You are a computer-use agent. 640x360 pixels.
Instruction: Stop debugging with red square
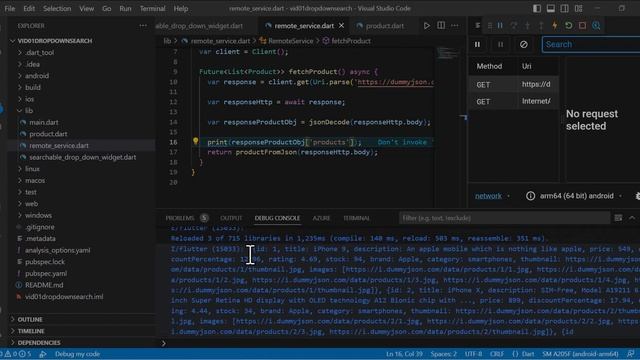[582, 25]
